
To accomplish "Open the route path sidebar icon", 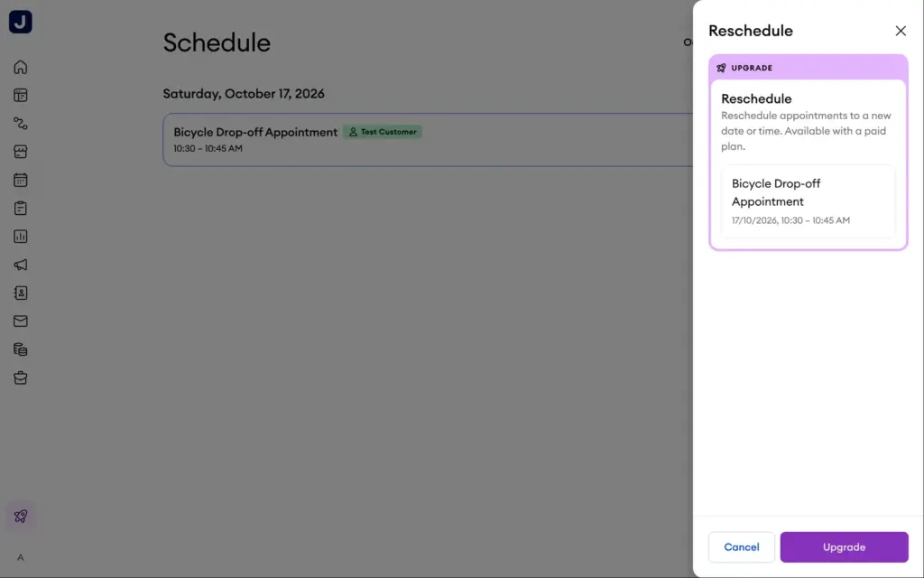I will click(21, 124).
